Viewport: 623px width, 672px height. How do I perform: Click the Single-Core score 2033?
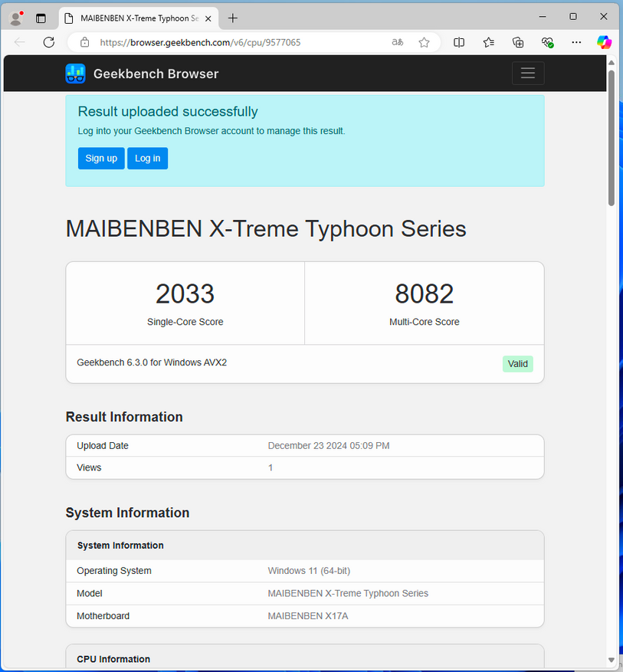tap(185, 293)
